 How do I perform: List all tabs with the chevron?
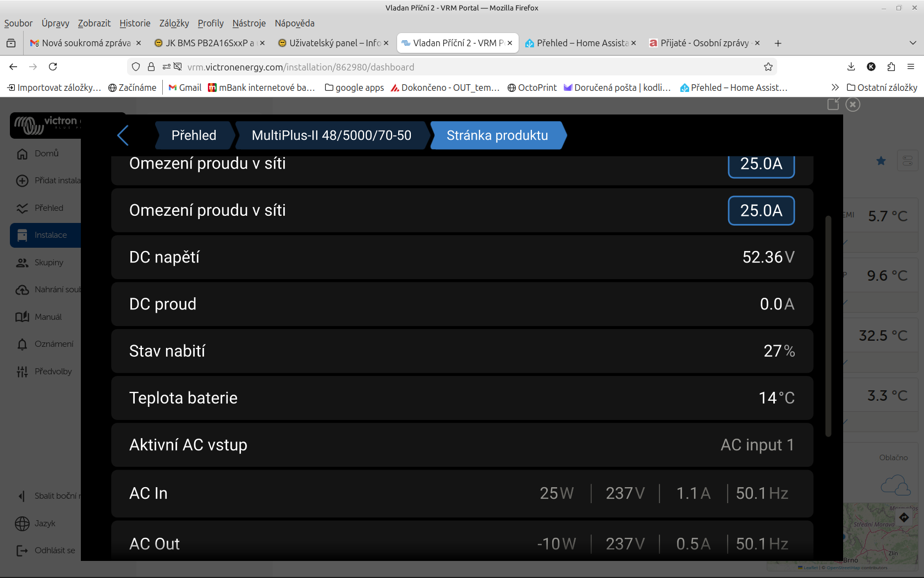click(913, 43)
